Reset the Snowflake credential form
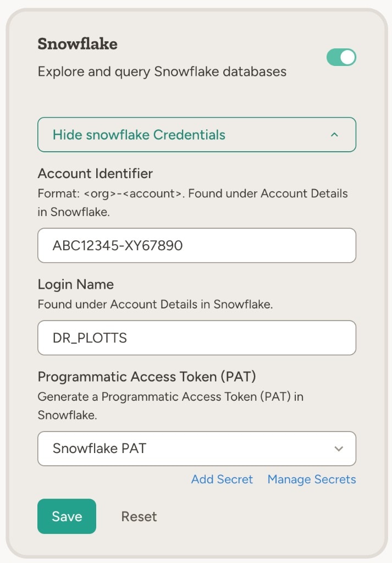The width and height of the screenshot is (392, 563). pos(138,516)
